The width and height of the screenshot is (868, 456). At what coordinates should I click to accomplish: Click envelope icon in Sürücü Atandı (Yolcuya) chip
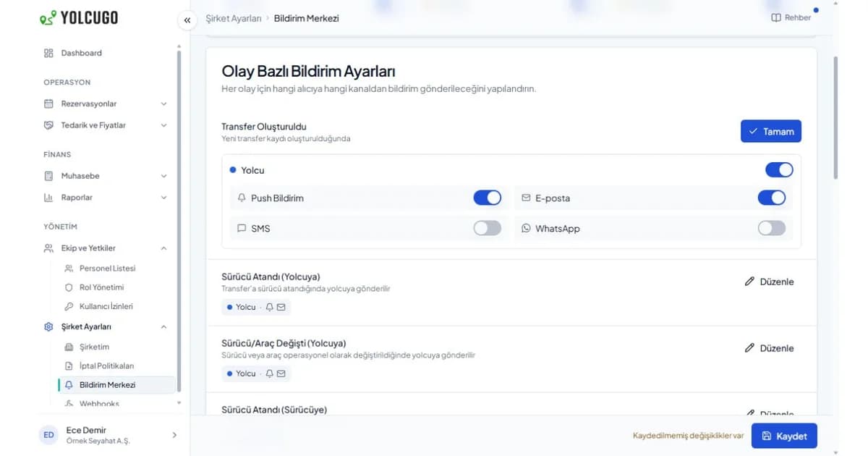281,307
